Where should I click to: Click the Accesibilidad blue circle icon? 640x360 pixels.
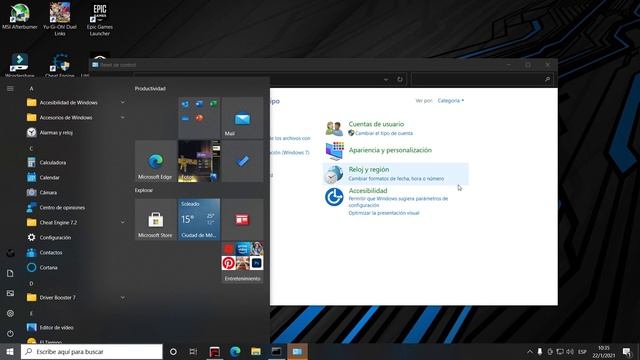pyautogui.click(x=334, y=197)
